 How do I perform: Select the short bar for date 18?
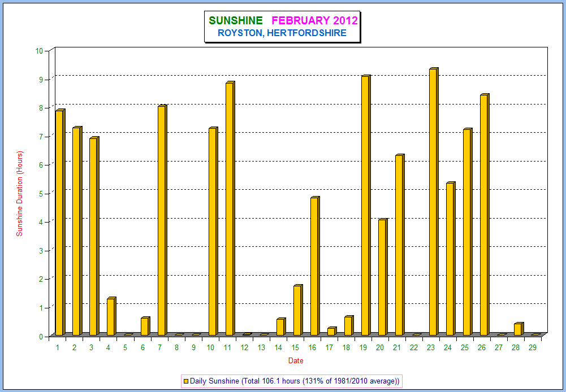349,326
